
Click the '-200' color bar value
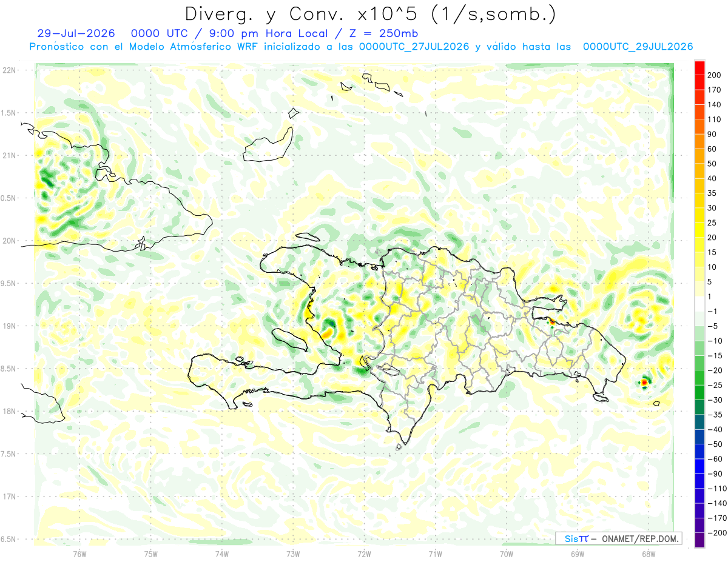(x=718, y=533)
